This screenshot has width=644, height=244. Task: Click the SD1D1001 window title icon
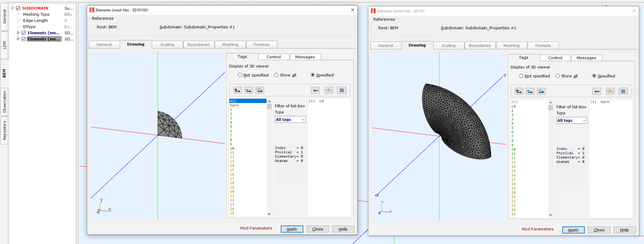tap(92, 10)
